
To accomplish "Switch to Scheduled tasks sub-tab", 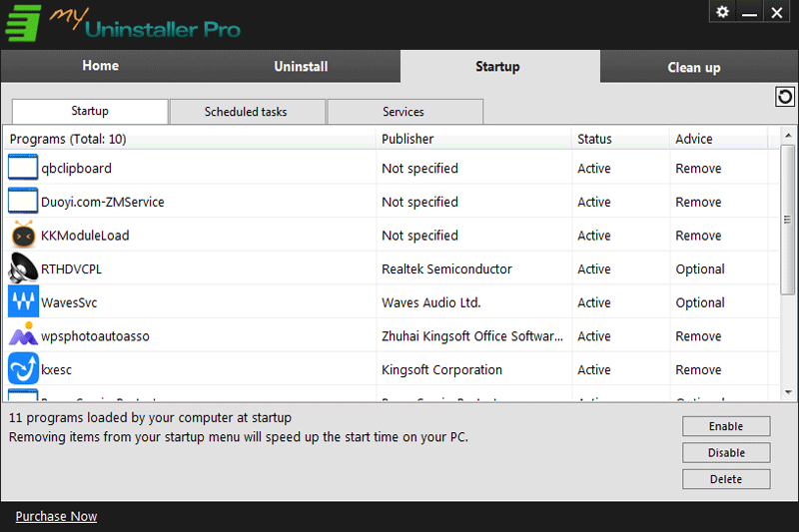I will tap(246, 112).
